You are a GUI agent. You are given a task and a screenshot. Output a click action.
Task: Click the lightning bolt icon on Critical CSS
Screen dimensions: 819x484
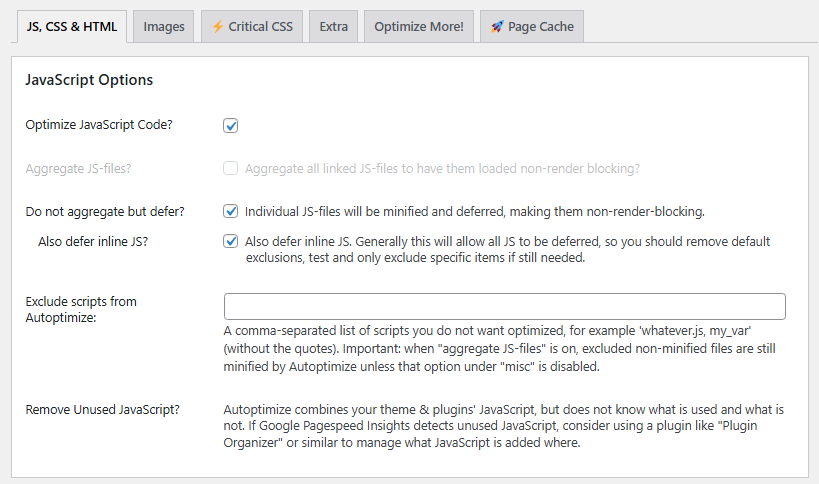point(217,27)
